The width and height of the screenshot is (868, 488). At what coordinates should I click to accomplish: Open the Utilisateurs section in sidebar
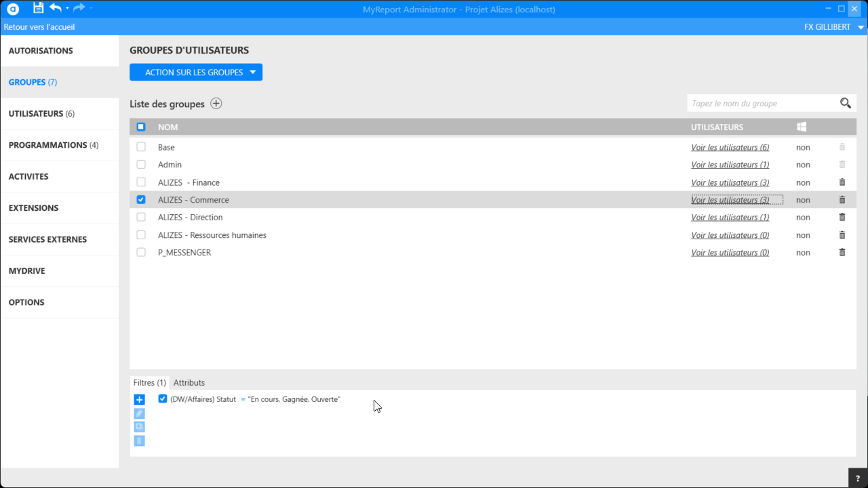tap(41, 114)
